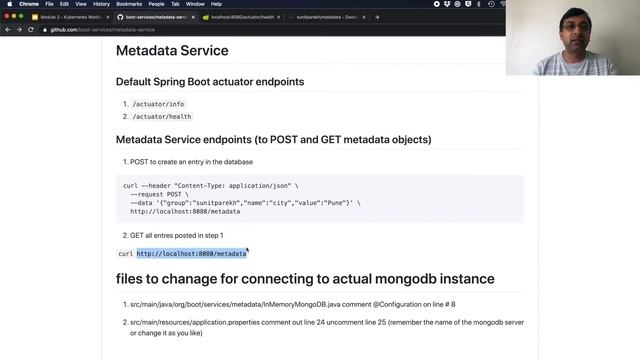Screen dimensions: 640x360
Task: Open the Bookmarks menu
Action: click(129, 4)
